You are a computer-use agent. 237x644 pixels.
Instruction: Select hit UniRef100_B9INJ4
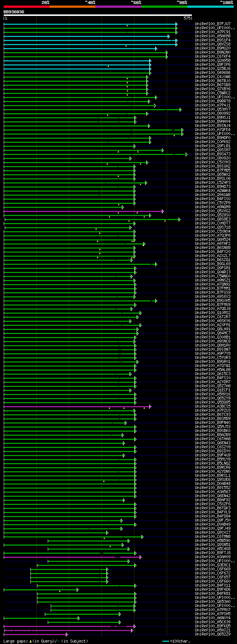[x=213, y=126]
